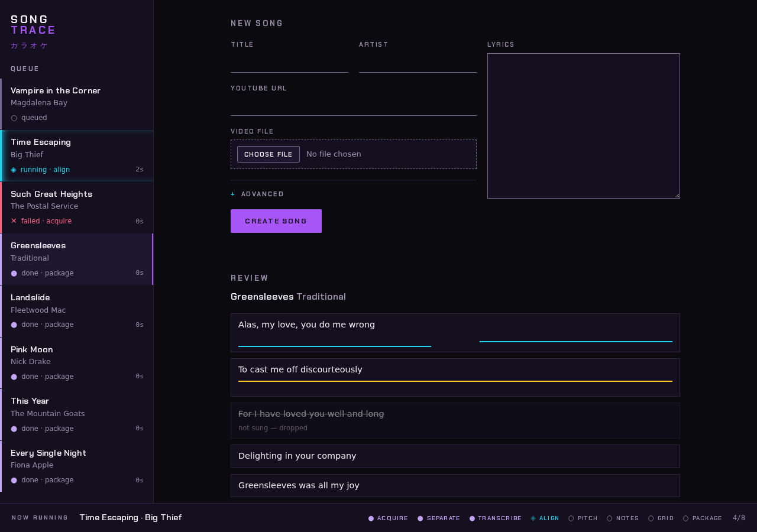This screenshot has width=757, height=532.
Task: Select Pink Moon by Nick Drake
Action: coord(77,363)
